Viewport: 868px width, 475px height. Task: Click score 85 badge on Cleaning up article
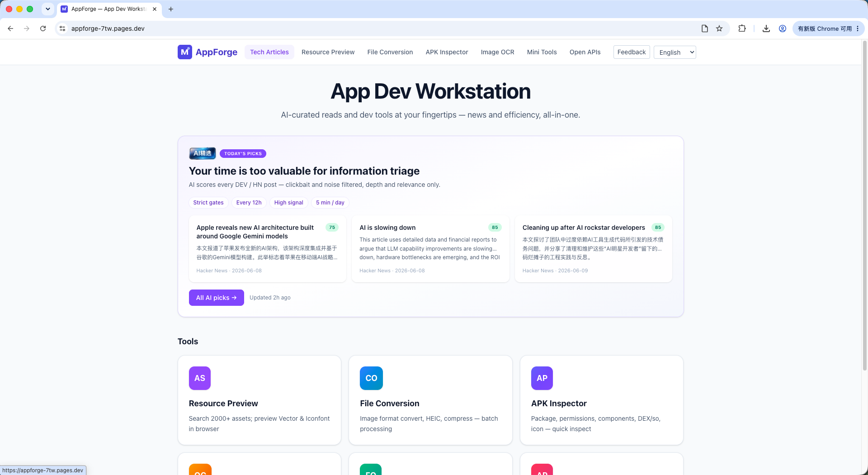tap(658, 228)
